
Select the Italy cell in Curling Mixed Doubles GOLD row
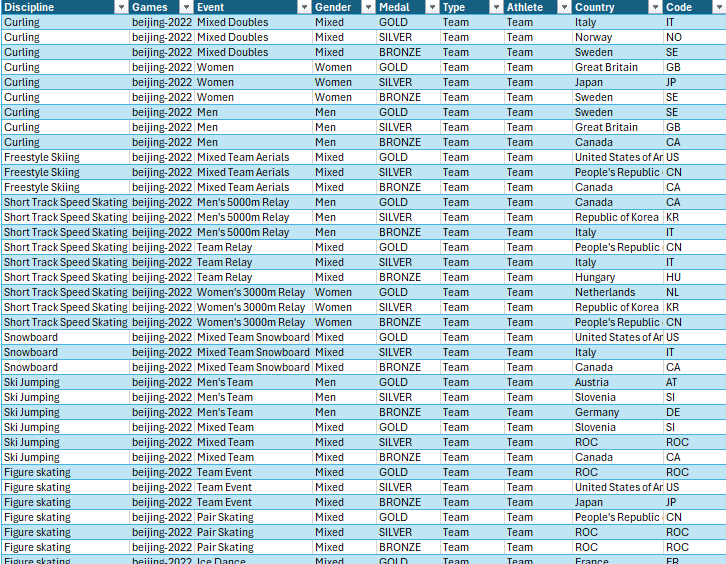pos(618,22)
